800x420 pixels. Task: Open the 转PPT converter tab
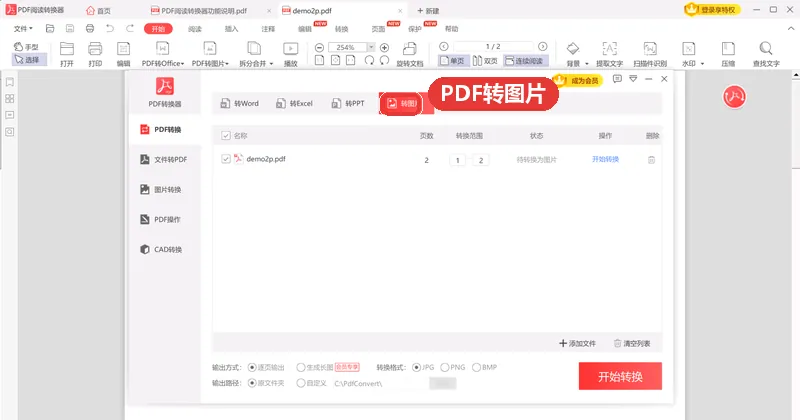[348, 104]
